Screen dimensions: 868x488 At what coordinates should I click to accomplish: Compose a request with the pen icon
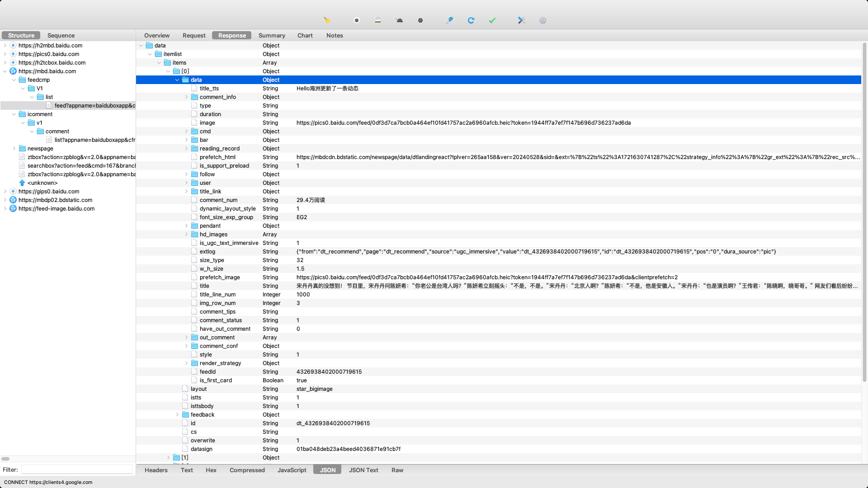click(x=450, y=20)
